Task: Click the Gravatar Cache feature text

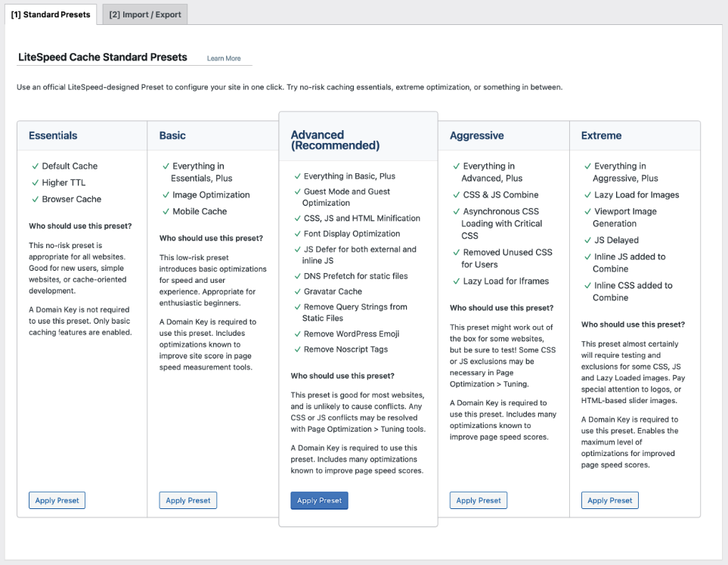Action: coord(333,291)
